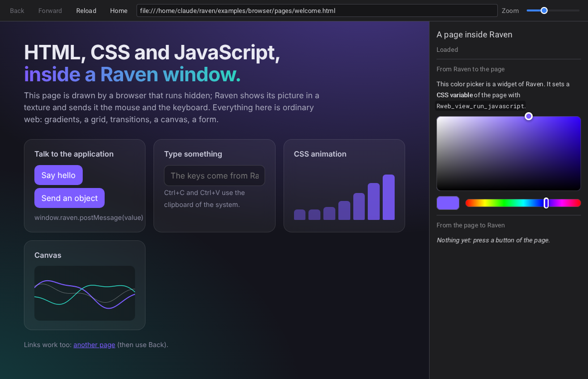Click the 'Zoom' label in toolbar
This screenshot has height=379, width=588.
[x=510, y=10]
